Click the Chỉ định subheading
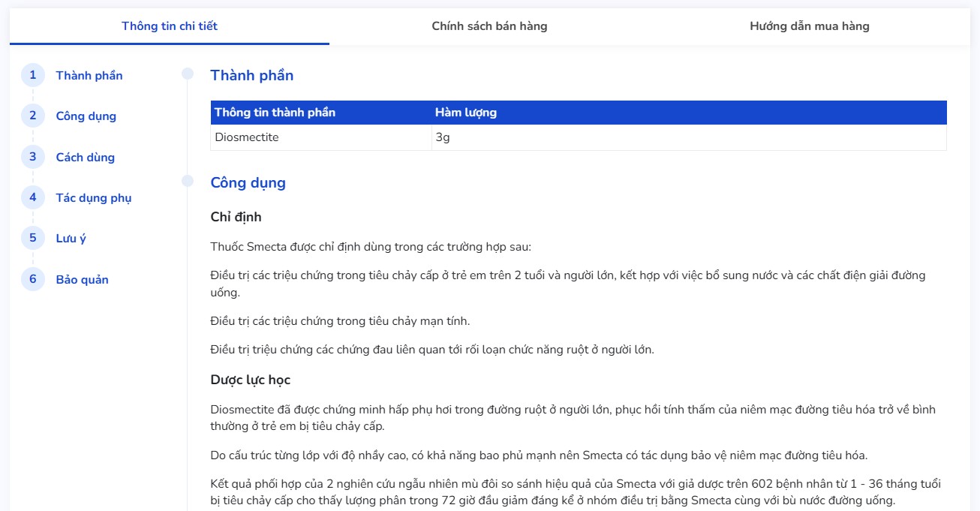Viewport: 980px width, 511px height. (236, 218)
